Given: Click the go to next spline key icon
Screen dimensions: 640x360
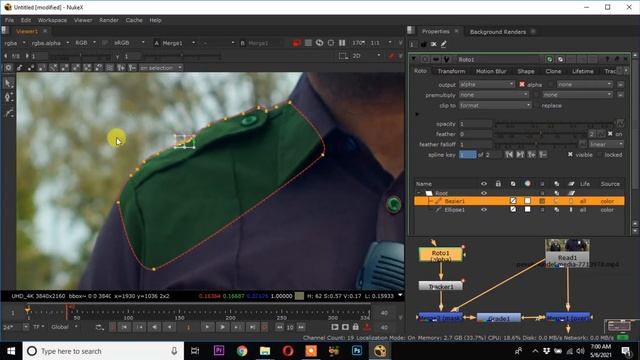Looking at the screenshot, I should pyautogui.click(x=520, y=155).
